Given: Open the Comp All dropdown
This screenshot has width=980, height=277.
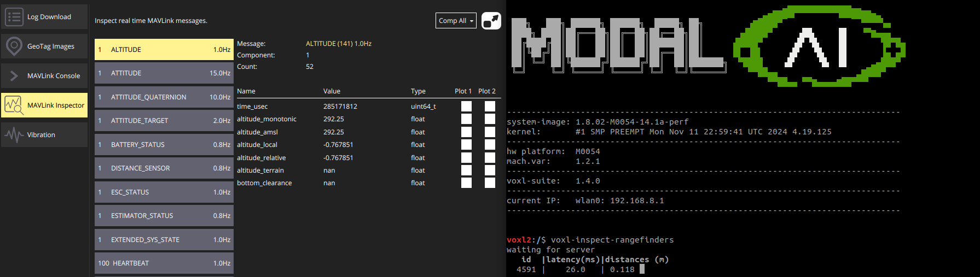Looking at the screenshot, I should [x=456, y=21].
